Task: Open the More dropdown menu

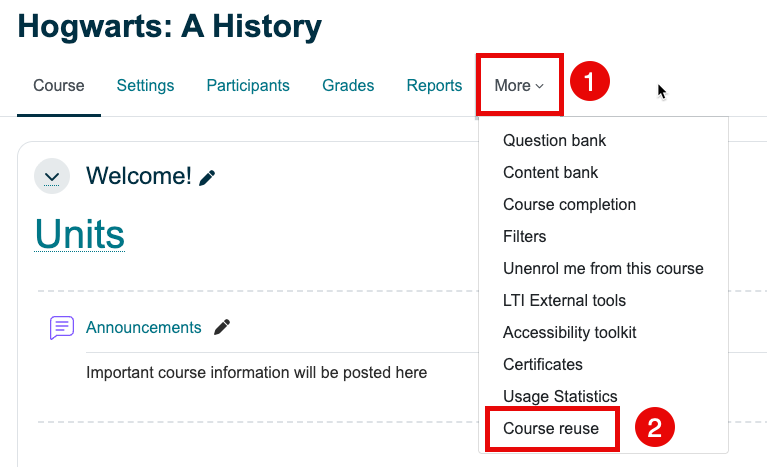Action: [519, 86]
